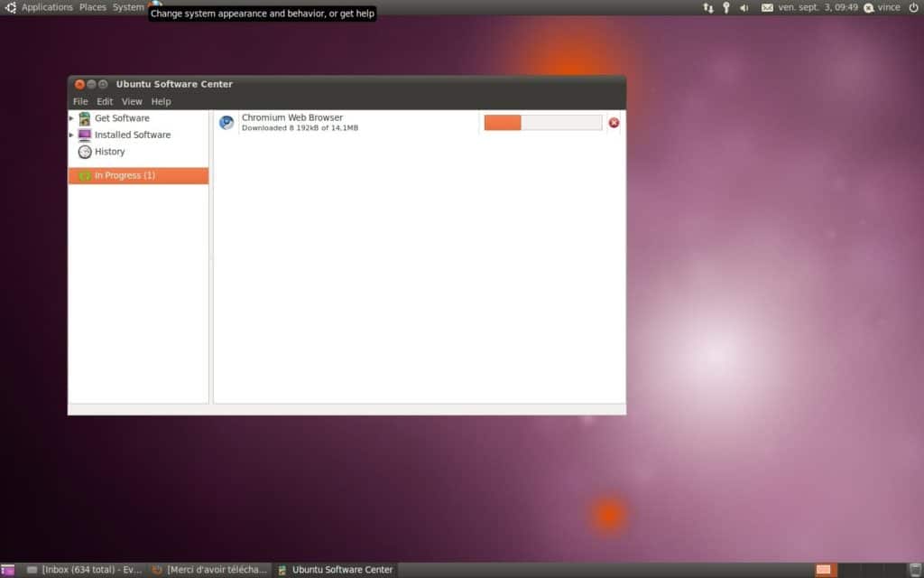
Task: Open the View menu
Action: 132,101
